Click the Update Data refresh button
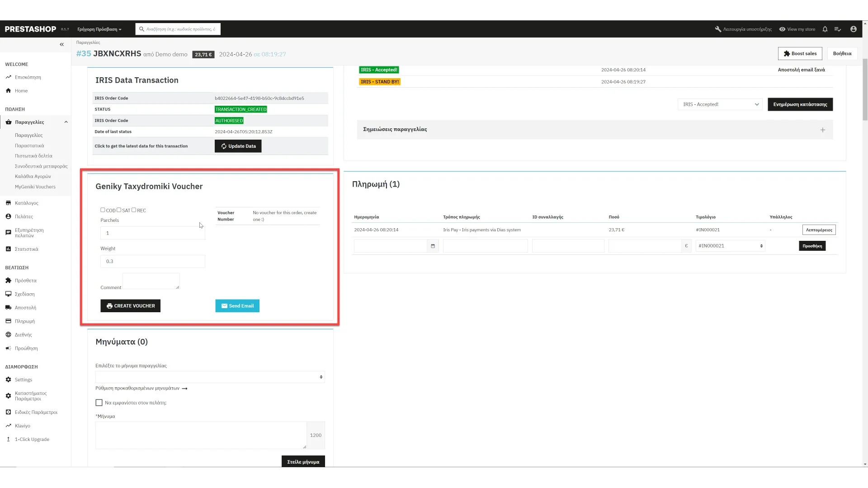This screenshot has width=868, height=488. (238, 146)
